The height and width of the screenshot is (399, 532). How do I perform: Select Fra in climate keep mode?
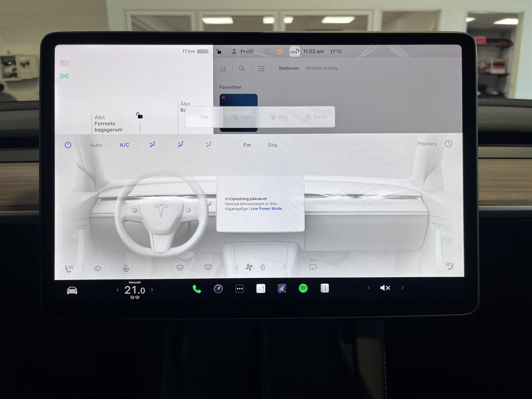(x=204, y=117)
